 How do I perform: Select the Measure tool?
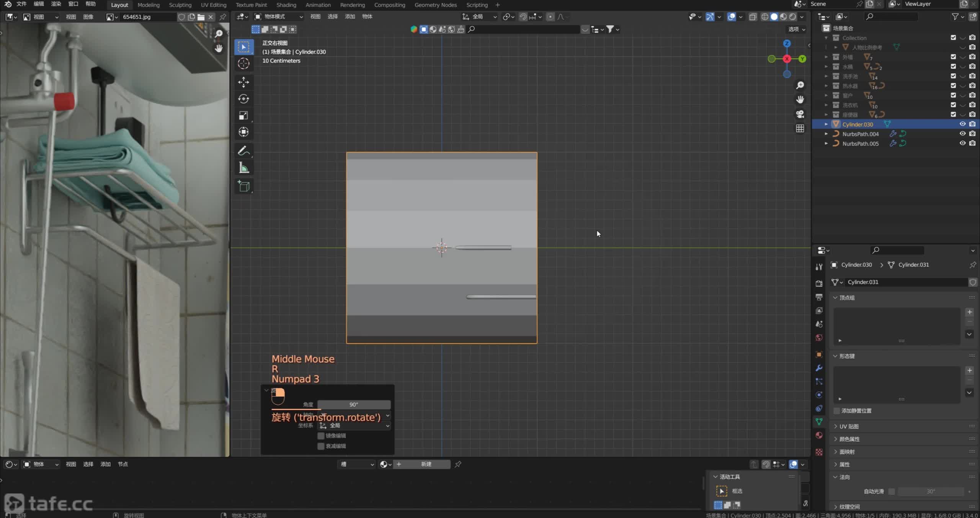[243, 168]
